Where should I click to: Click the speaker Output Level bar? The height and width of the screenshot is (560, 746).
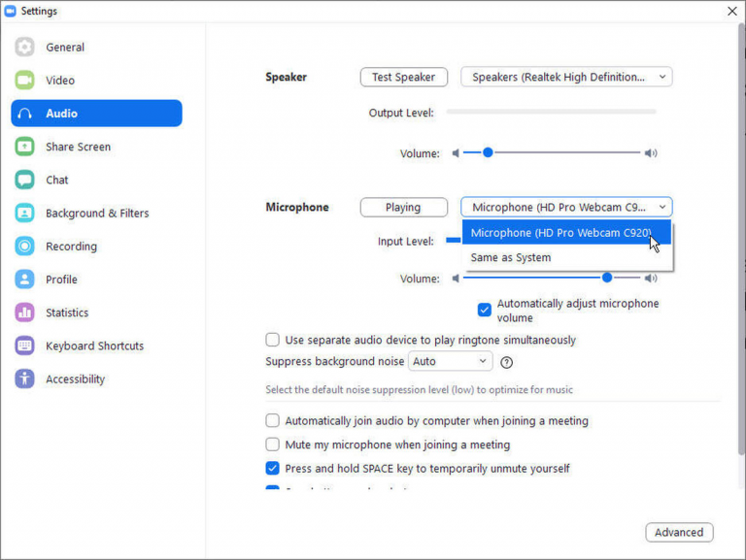[551, 112]
